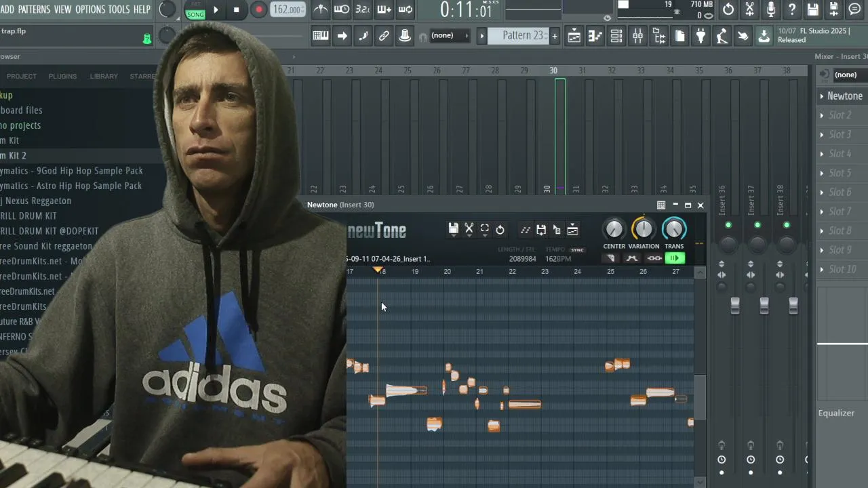Switch to browser LIBRARY tab
This screenshot has width=868, height=488.
[104, 76]
